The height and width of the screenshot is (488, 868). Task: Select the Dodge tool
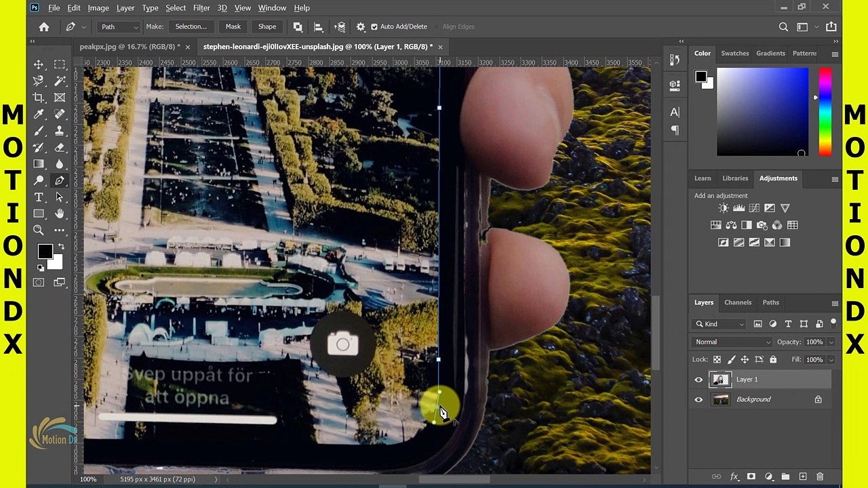(x=39, y=180)
